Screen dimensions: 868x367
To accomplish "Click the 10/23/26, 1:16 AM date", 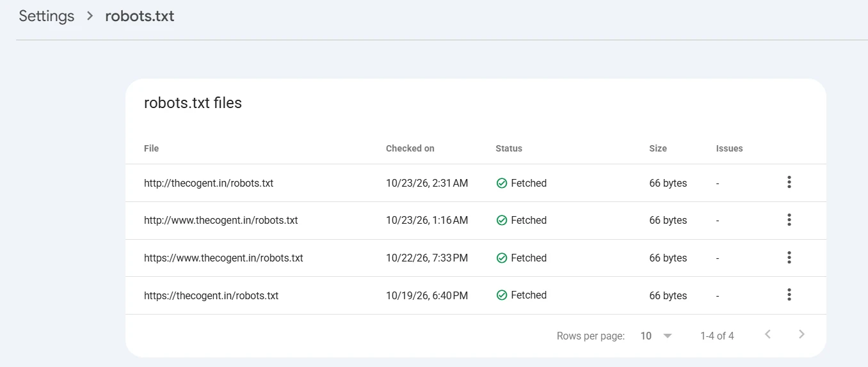I will tap(427, 220).
